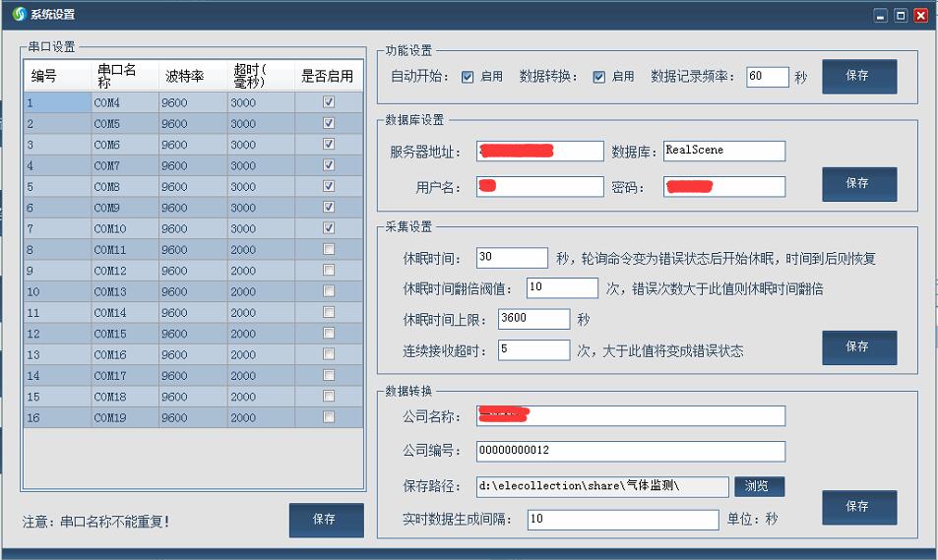The width and height of the screenshot is (938, 560).
Task: Save the 数据库设置 section
Action: coord(858,183)
